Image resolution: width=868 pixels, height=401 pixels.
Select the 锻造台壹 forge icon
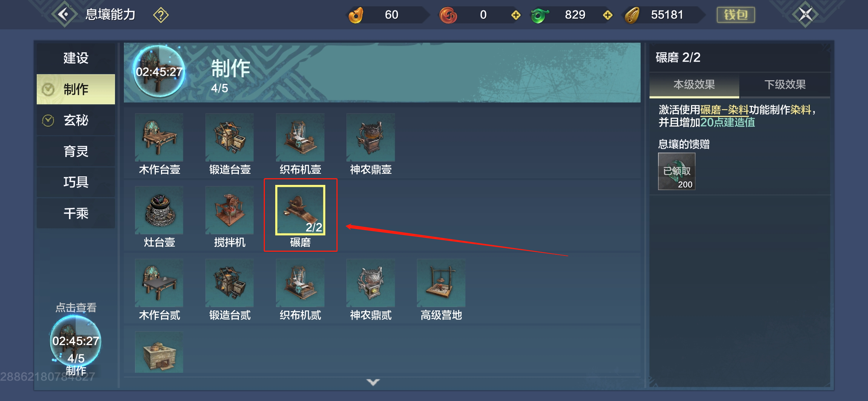tap(230, 137)
